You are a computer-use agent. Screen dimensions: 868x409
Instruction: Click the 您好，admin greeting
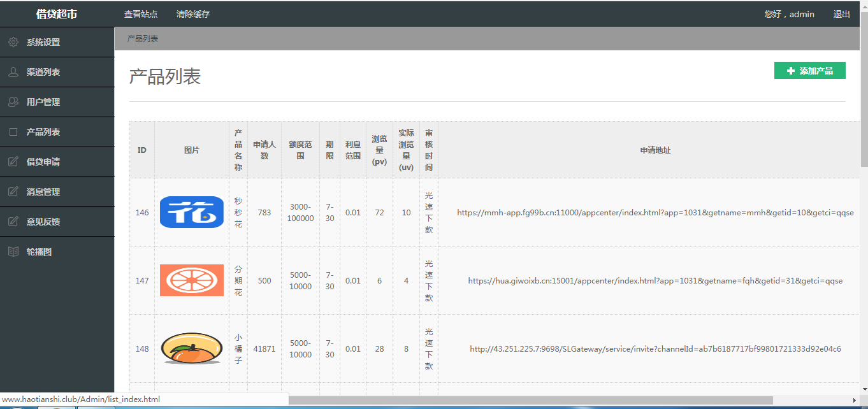pyautogui.click(x=790, y=14)
